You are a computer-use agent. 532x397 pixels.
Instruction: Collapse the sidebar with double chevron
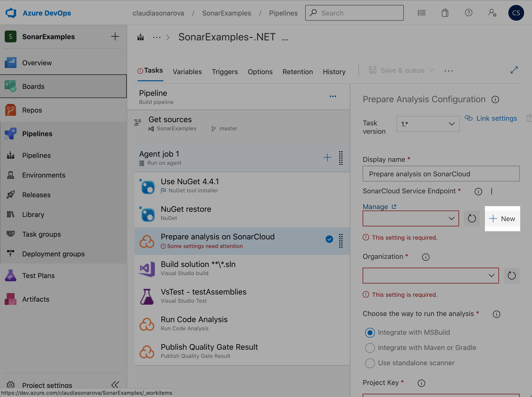pos(115,385)
